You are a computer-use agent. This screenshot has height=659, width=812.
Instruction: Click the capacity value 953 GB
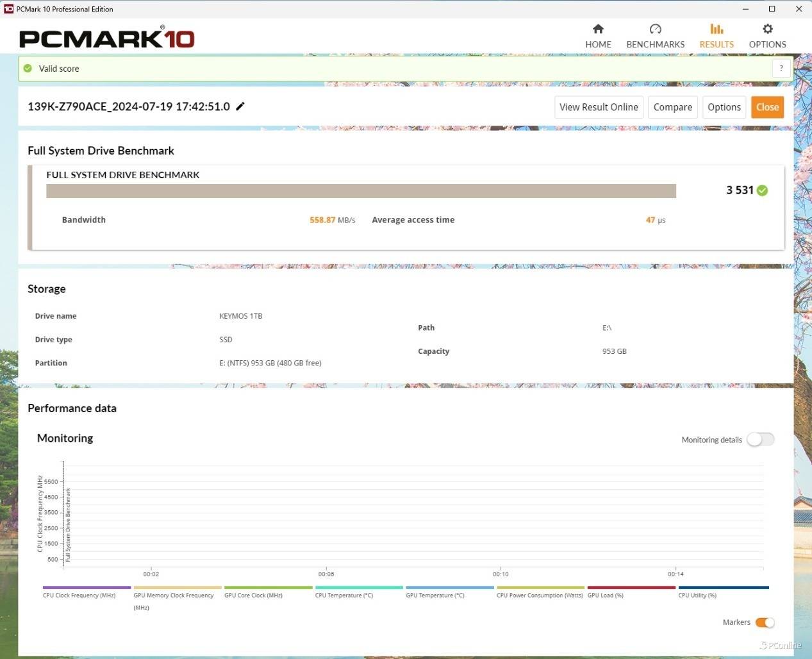pyautogui.click(x=615, y=351)
